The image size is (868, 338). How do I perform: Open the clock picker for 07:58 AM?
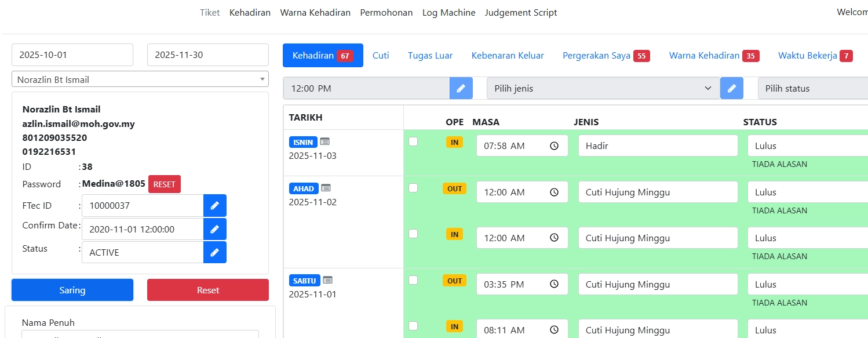tap(554, 146)
